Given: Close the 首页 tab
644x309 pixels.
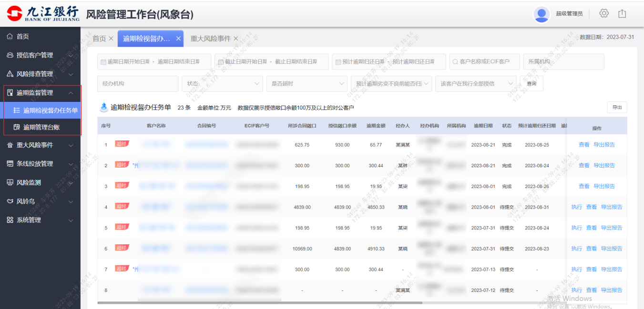Looking at the screenshot, I should point(111,39).
